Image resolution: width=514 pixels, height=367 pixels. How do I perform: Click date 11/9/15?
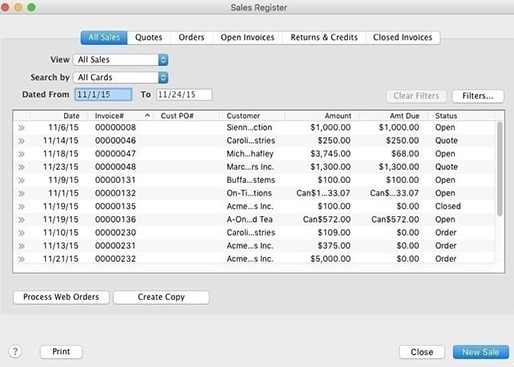[63, 180]
